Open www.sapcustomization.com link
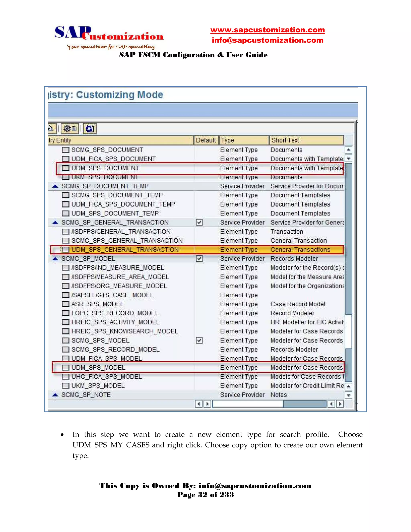The image size is (411, 532). pyautogui.click(x=268, y=30)
